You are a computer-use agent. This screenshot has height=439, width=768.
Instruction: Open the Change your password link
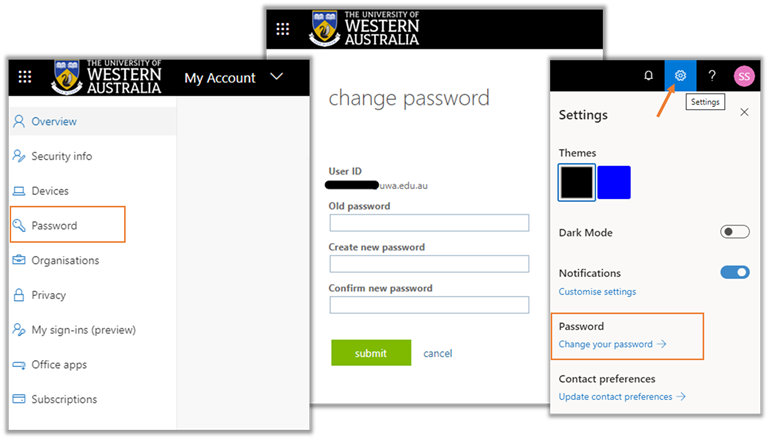[612, 344]
